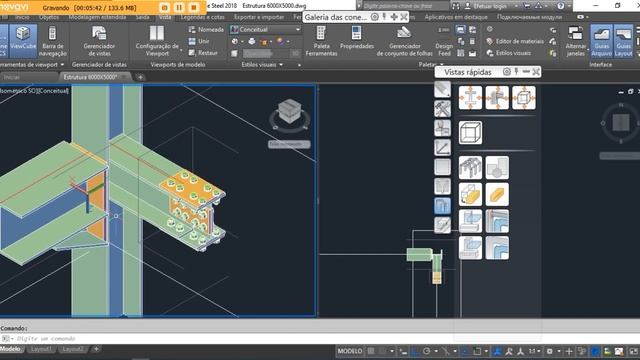The image size is (640, 360).
Task: Pin the Galeria das conexões palette
Action: 384,17
